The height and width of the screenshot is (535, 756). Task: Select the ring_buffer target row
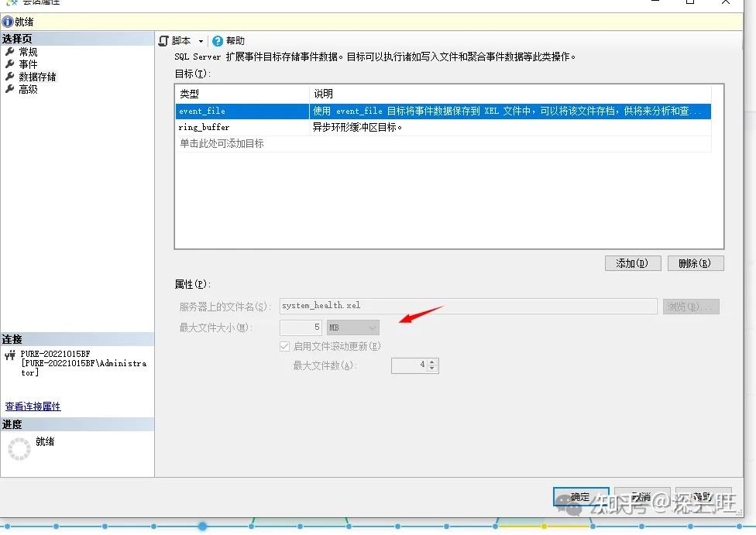443,127
